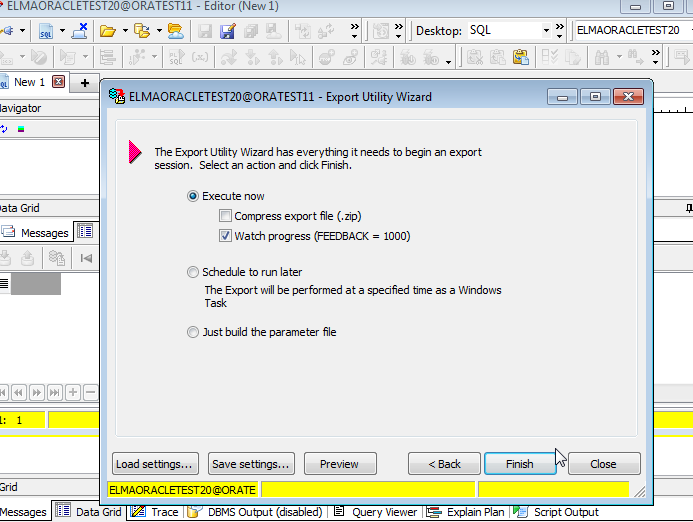Click Finish to start the export
The width and height of the screenshot is (693, 522).
click(x=519, y=464)
